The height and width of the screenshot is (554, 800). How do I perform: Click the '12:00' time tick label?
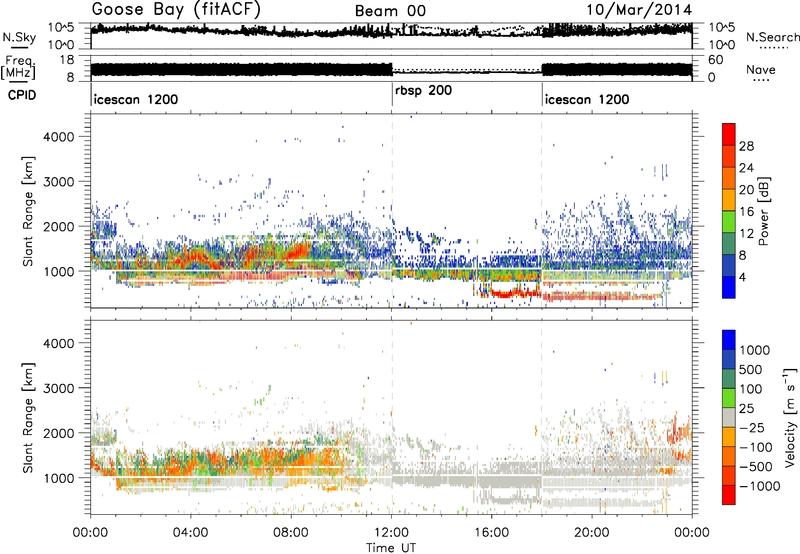[391, 533]
